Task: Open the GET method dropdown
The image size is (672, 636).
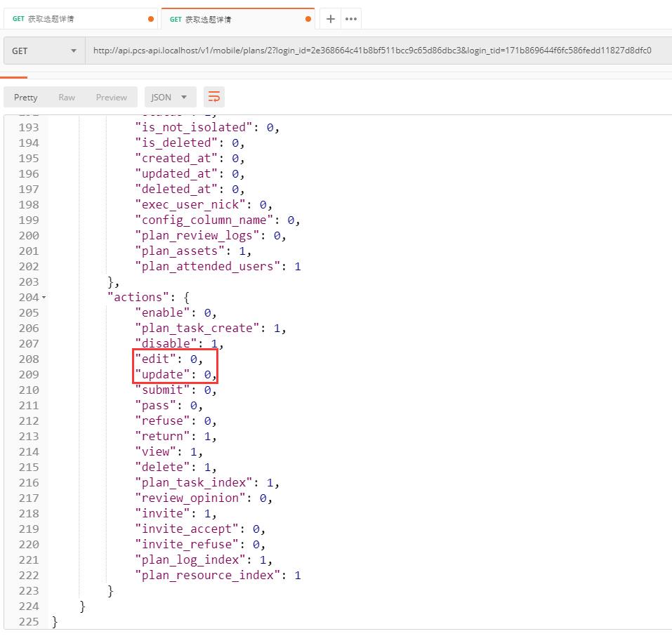Action: (44, 51)
